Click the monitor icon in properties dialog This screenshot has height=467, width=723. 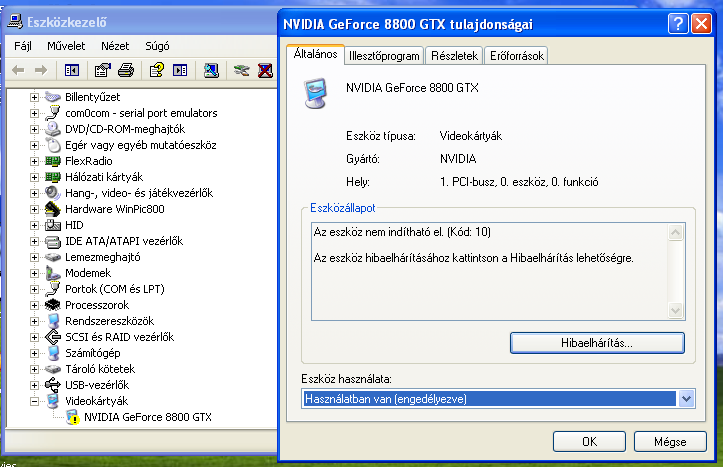[315, 93]
